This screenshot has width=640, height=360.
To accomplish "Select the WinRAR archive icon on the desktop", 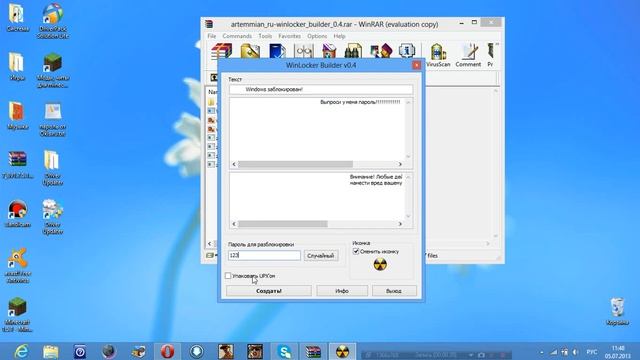I will pos(18,164).
